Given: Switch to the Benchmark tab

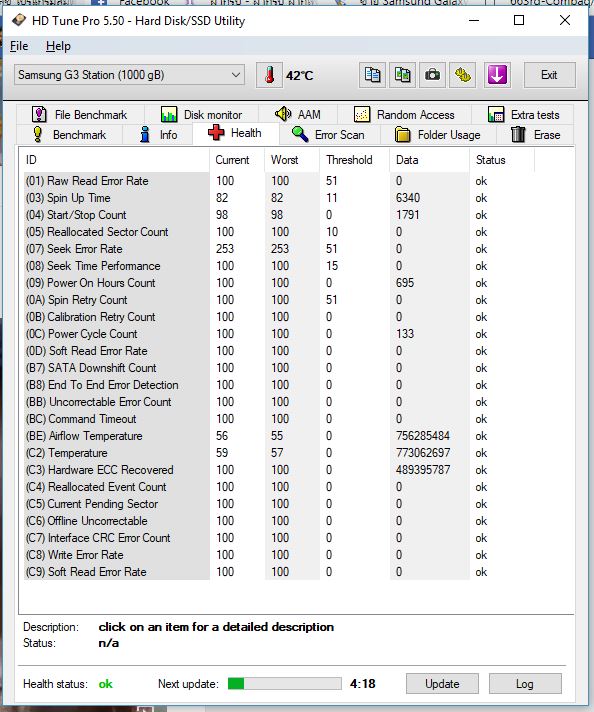Looking at the screenshot, I should point(69,135).
